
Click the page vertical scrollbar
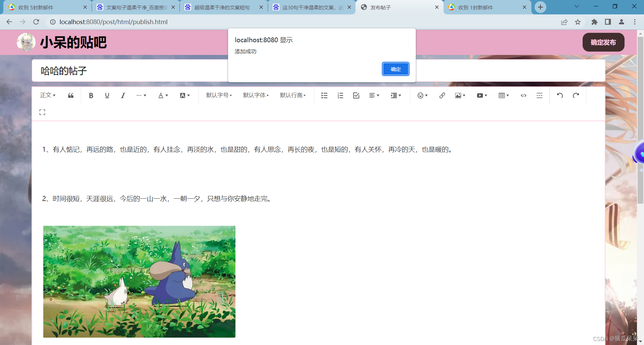click(640, 121)
